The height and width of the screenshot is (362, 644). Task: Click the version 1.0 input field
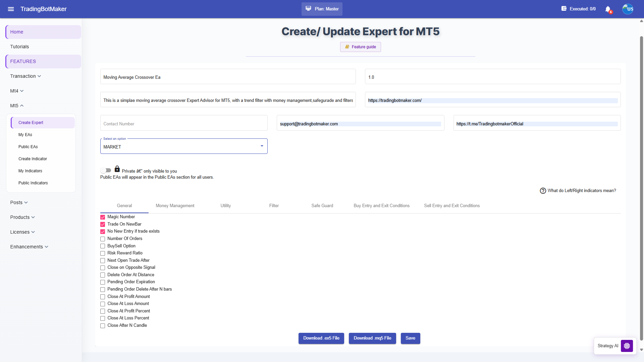click(493, 77)
